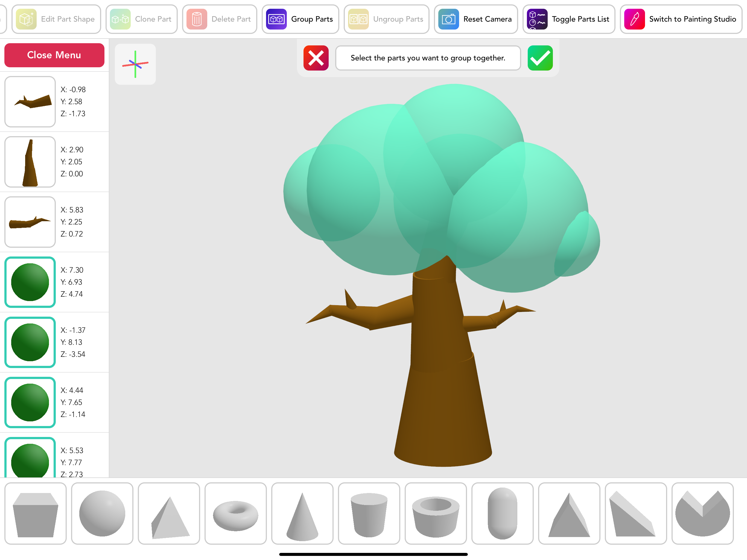Click the Edit Part Shape toolbar button
The width and height of the screenshot is (747, 560).
coord(56,19)
